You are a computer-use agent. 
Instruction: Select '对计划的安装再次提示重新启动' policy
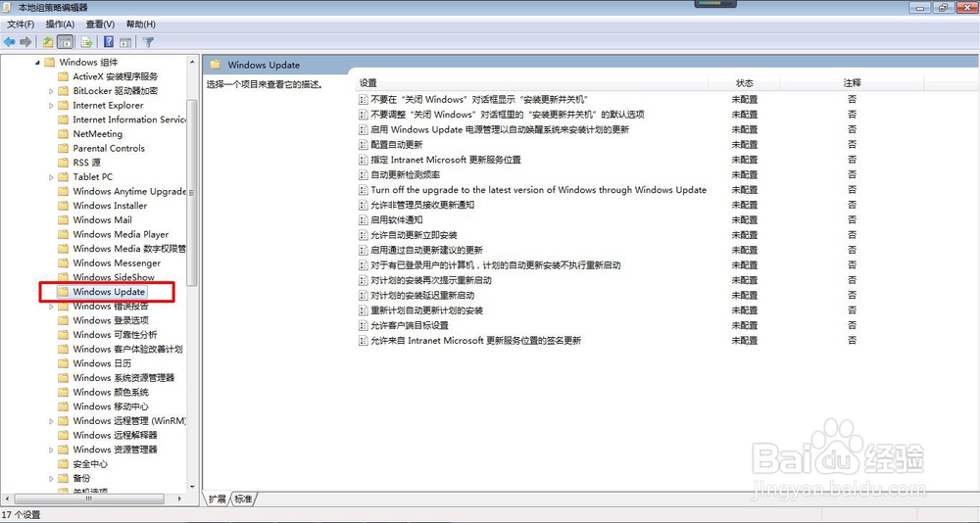point(431,280)
